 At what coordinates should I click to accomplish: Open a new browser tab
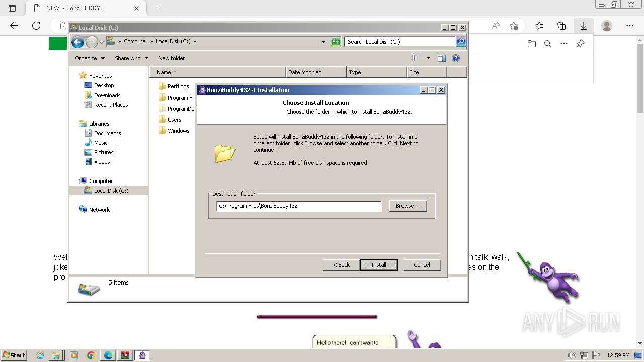(x=157, y=8)
